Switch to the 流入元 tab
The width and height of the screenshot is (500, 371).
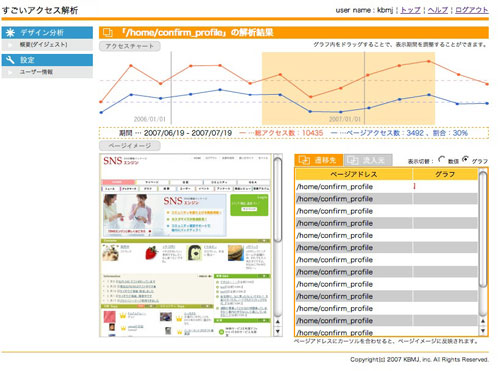pos(368,160)
